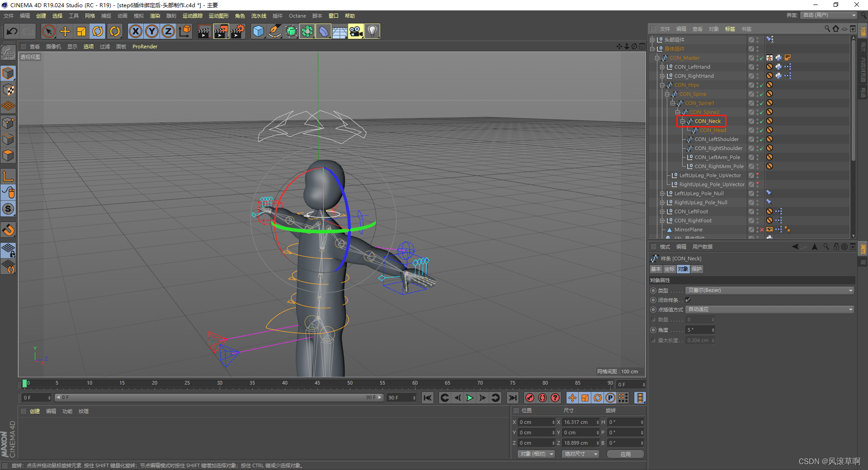Enable the 闭合样条 checkbox in attributes
This screenshot has width=868, height=470.
688,300
